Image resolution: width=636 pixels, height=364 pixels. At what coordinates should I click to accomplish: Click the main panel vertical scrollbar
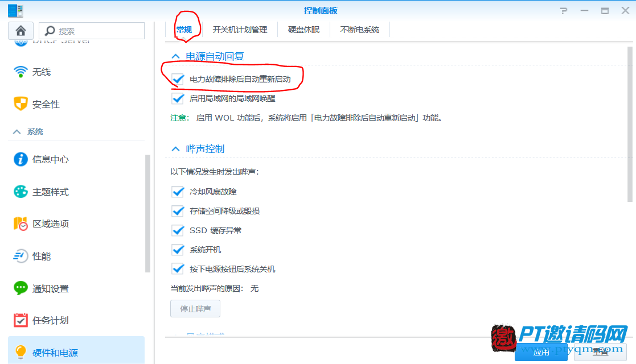630,124
